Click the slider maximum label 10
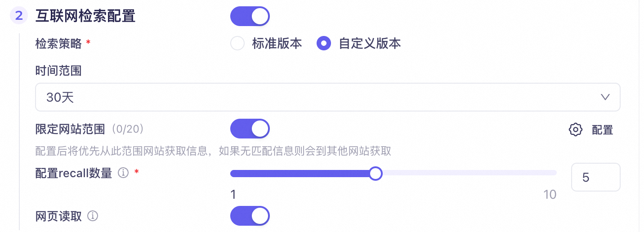The height and width of the screenshot is (232, 644). (x=550, y=195)
